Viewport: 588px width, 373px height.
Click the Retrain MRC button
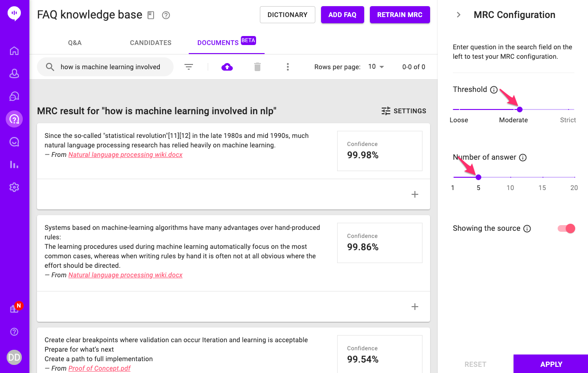pyautogui.click(x=400, y=15)
